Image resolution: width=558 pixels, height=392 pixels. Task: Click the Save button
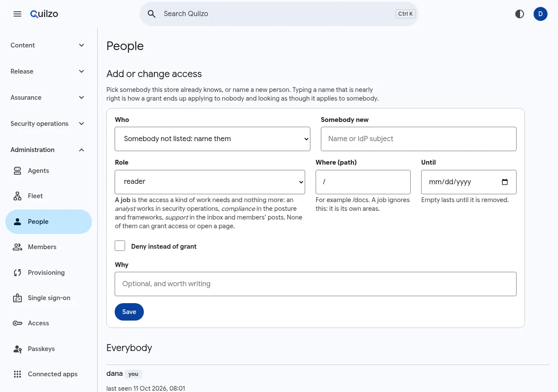[x=129, y=312]
